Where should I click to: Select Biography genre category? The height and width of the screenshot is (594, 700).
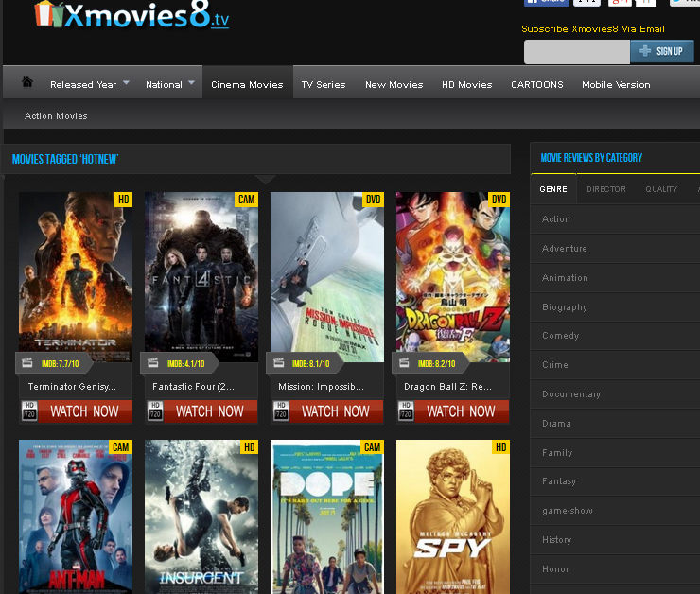[x=565, y=307]
